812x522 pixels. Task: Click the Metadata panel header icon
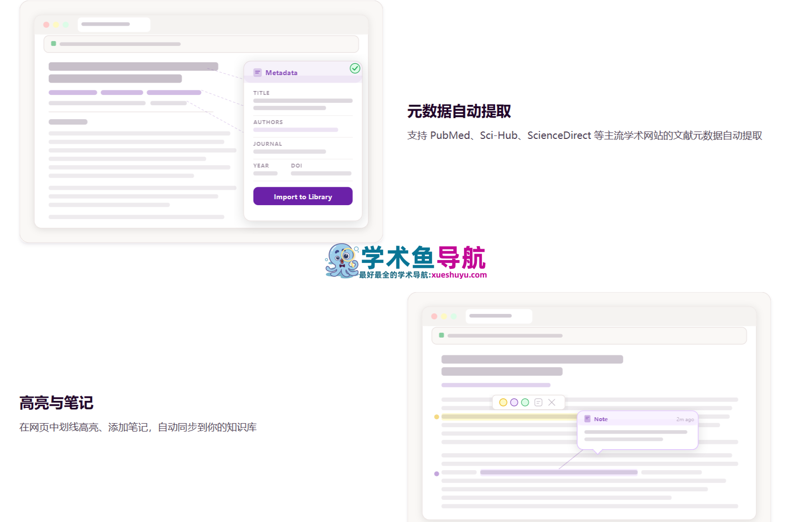tap(257, 72)
